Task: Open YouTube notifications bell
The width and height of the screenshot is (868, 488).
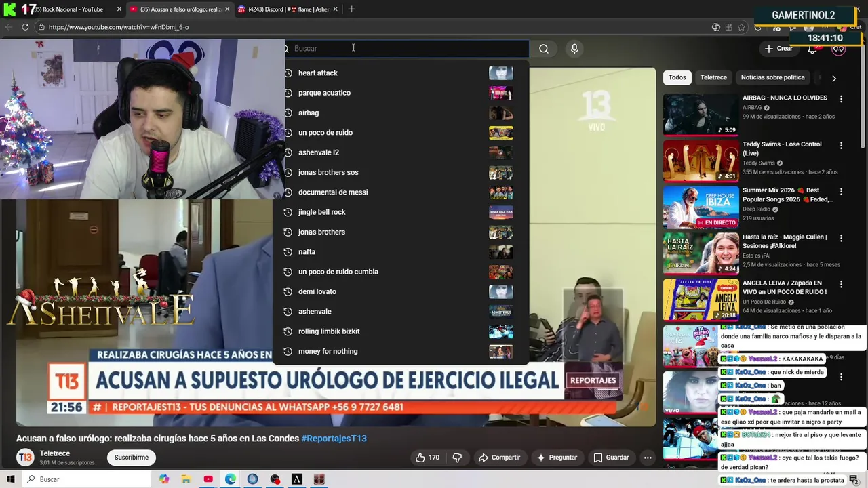Action: pos(812,49)
